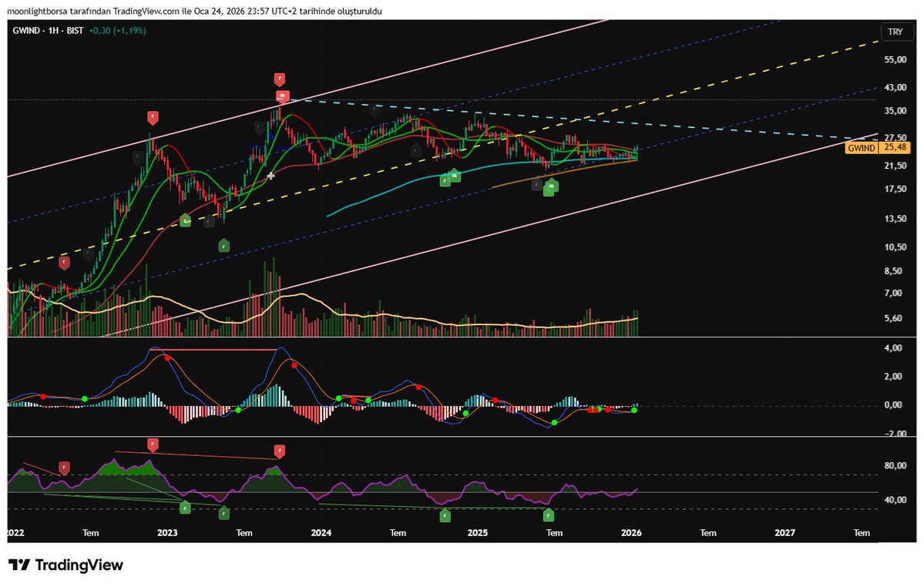Select green 'm' marker on teal average, late 2024
The width and height of the screenshot is (924, 587).
(454, 175)
